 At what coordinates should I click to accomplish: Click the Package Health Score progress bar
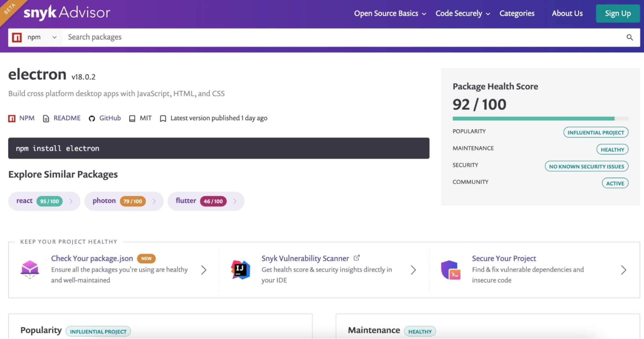coord(540,119)
